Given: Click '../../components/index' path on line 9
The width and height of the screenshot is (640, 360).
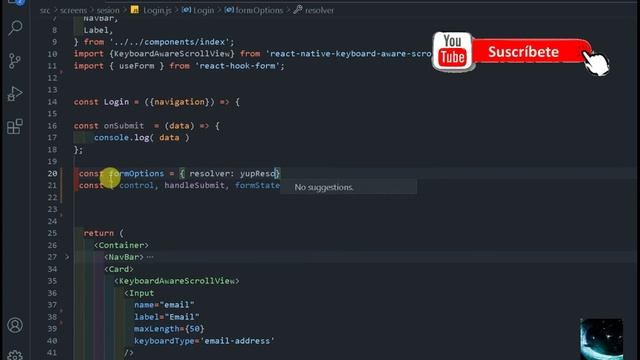Looking at the screenshot, I should coord(169,42).
